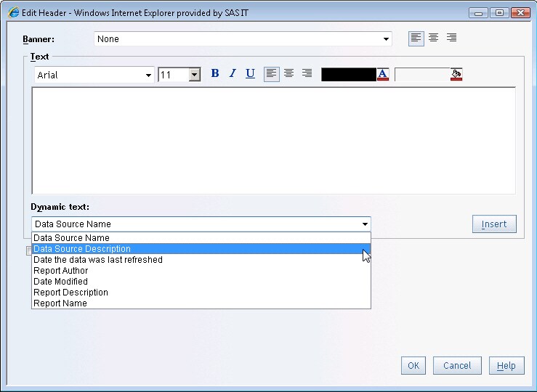
Task: Expand the Arial font family dropdown
Action: [148, 75]
